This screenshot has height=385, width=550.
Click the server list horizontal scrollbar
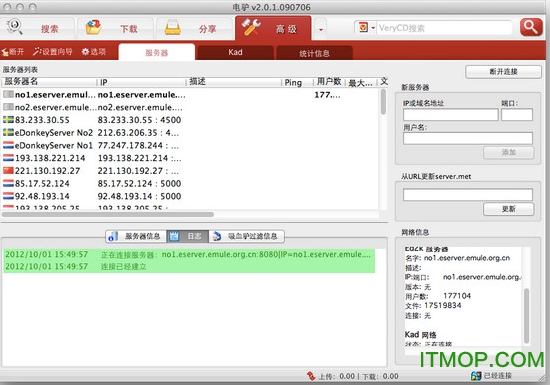tap(108, 214)
